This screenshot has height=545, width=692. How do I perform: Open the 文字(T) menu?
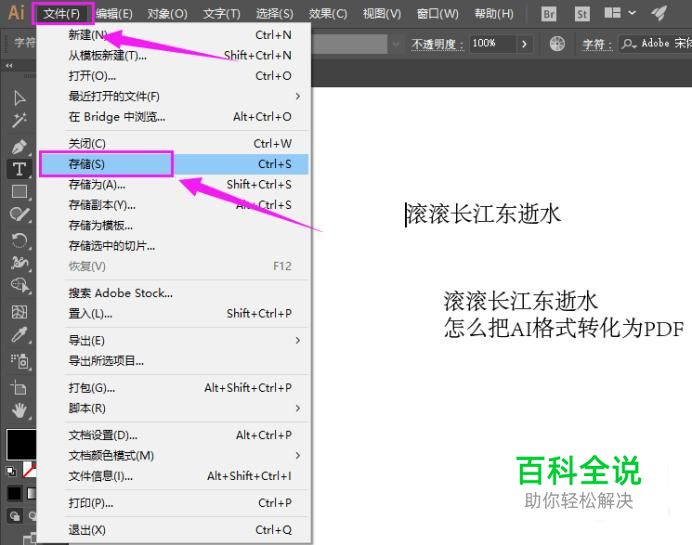click(222, 14)
